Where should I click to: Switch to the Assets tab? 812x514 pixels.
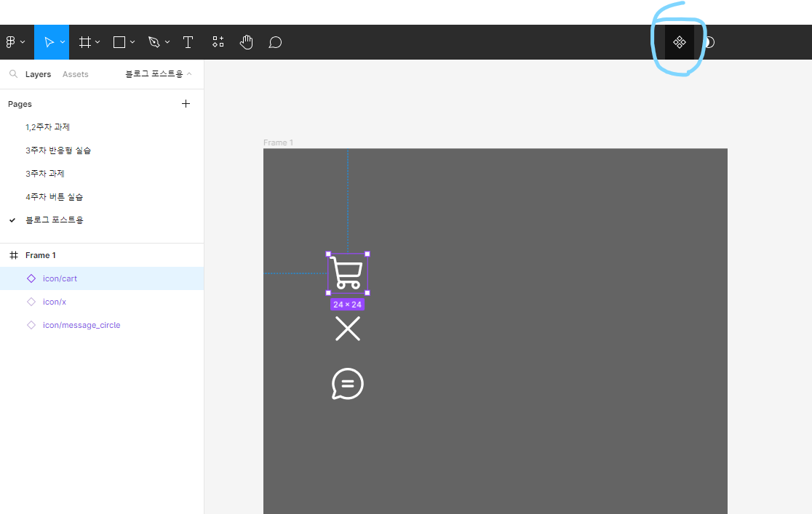(x=75, y=74)
